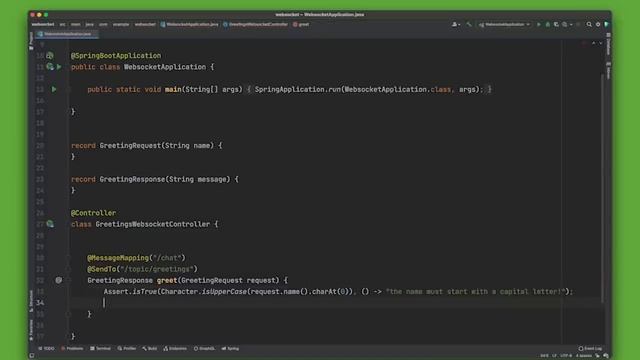The image size is (640, 360).
Task: Click run gutter arrow beside WebsocketApplication class
Action: (x=59, y=67)
